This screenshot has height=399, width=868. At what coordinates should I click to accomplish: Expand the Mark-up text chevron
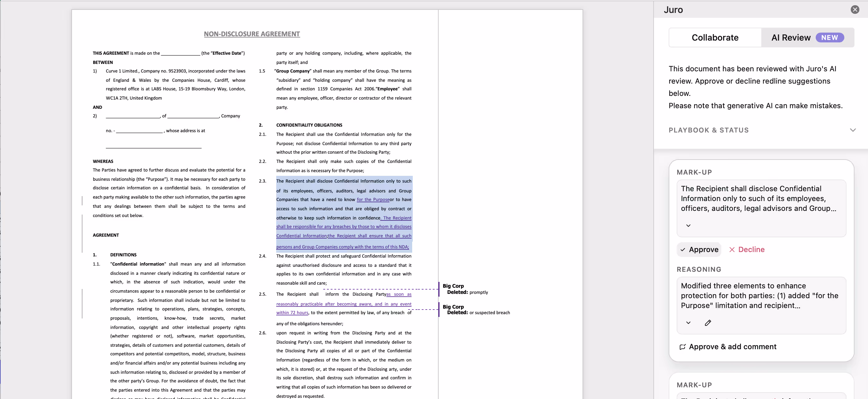[688, 226]
